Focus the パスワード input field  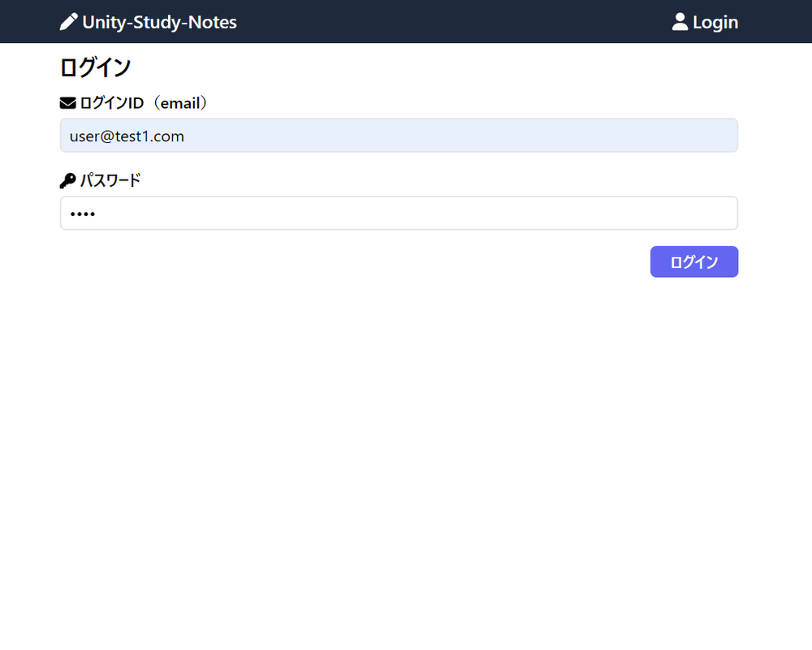[399, 214]
